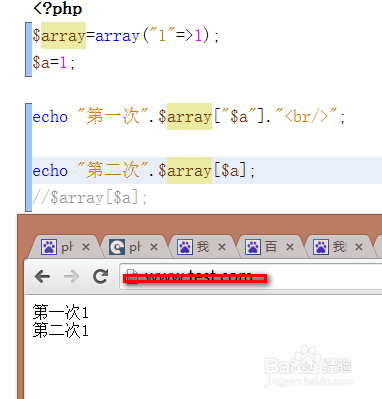Click the "第二次" string in the code
This screenshot has width=382, height=399.
coord(112,170)
